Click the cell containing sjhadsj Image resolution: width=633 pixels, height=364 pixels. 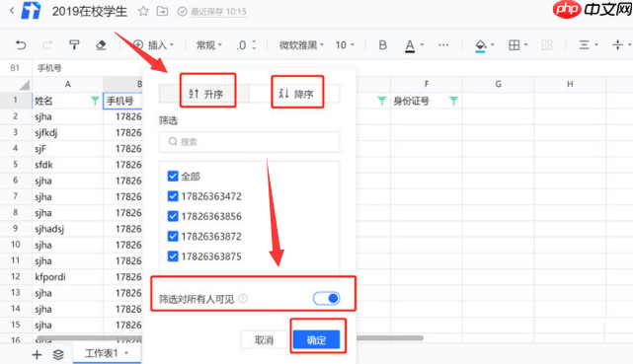coord(67,229)
